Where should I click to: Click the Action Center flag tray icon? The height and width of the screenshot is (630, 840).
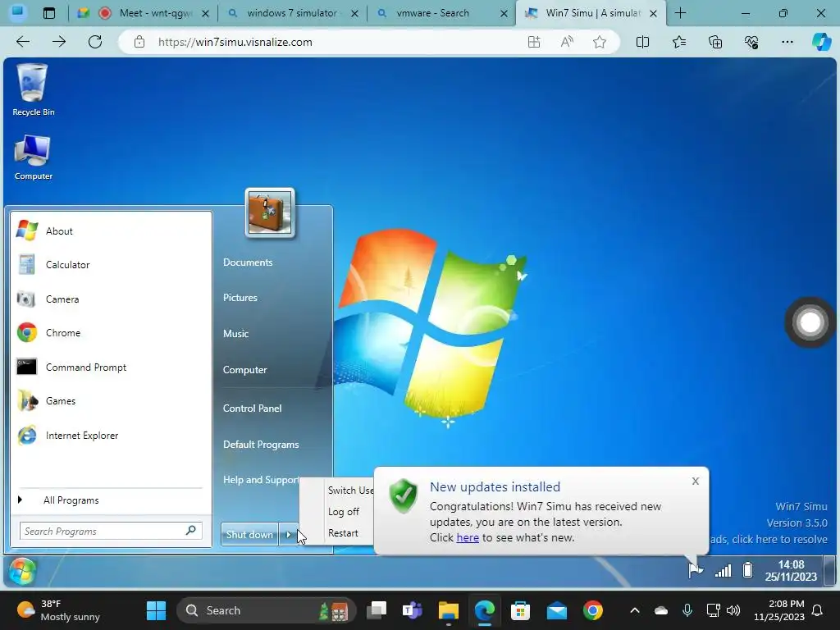click(x=696, y=571)
